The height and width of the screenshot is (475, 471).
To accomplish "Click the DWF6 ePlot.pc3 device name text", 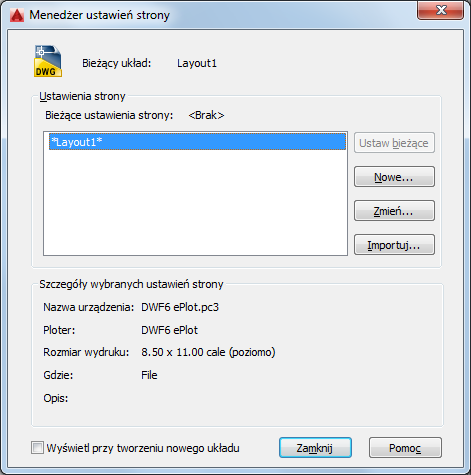I will tap(180, 307).
